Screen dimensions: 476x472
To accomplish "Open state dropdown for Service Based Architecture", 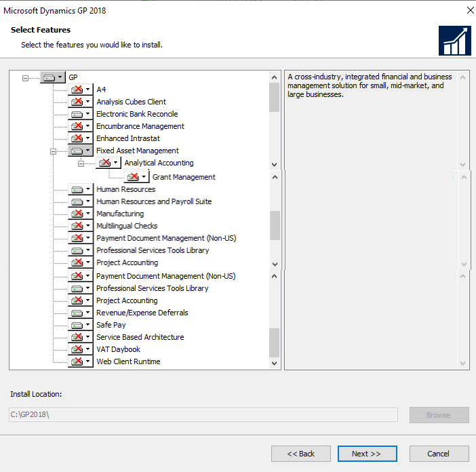I will 87,337.
